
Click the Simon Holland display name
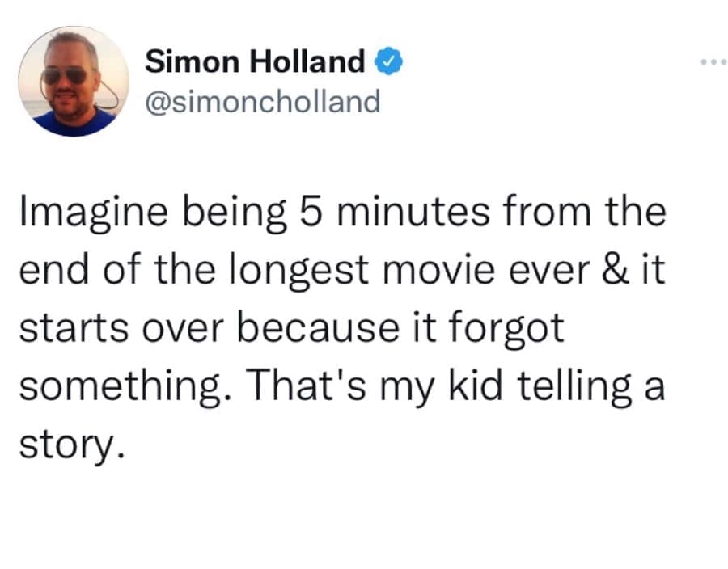coord(256,61)
